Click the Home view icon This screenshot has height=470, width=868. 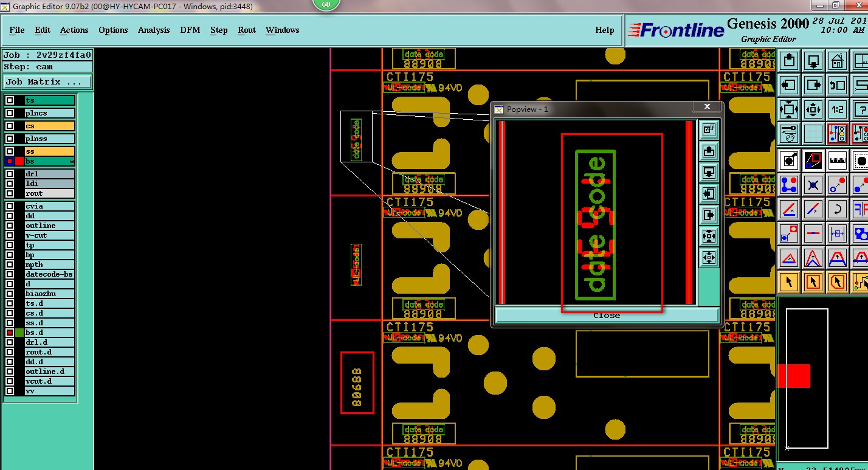[838, 61]
